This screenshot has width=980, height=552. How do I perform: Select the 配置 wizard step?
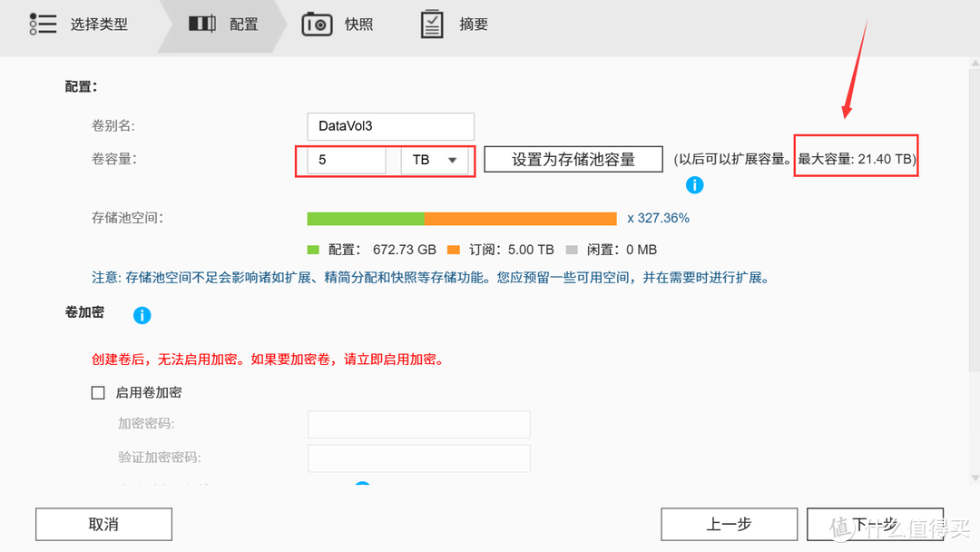(x=244, y=25)
